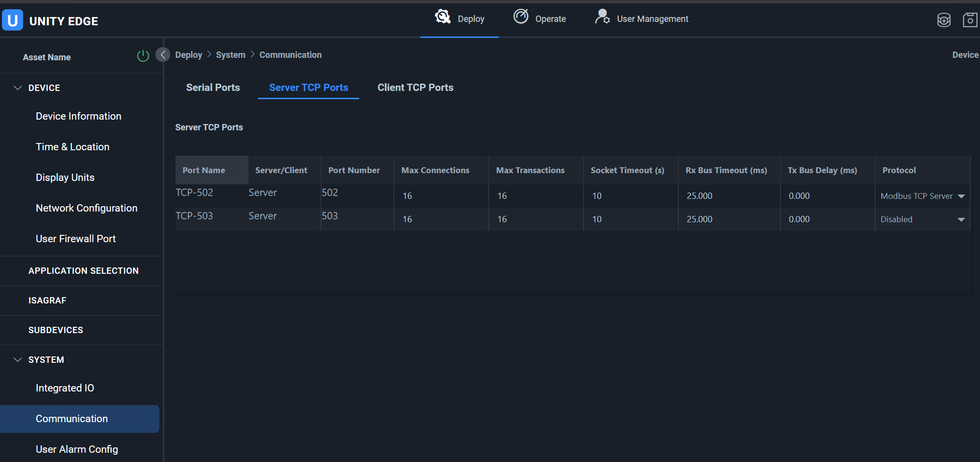This screenshot has width=980, height=462.
Task: Collapse the DEVICE section chevron
Action: 18,88
